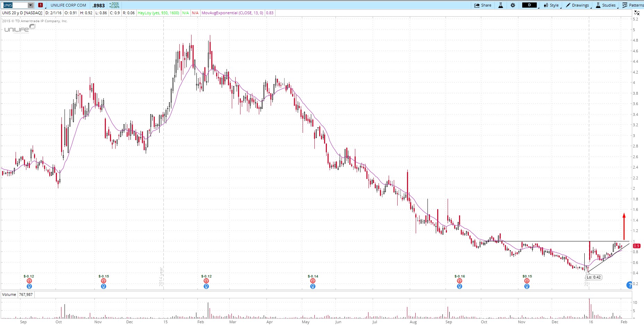Click the blue lightbulb icon under $-0.16
This screenshot has width=644, height=325.
pyautogui.click(x=459, y=286)
